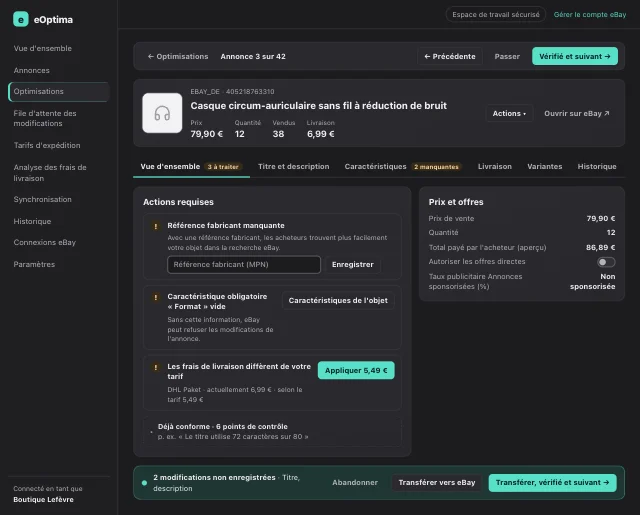The height and width of the screenshot is (515, 640).
Task: Click the green unsaved changes dot
Action: [x=144, y=483]
